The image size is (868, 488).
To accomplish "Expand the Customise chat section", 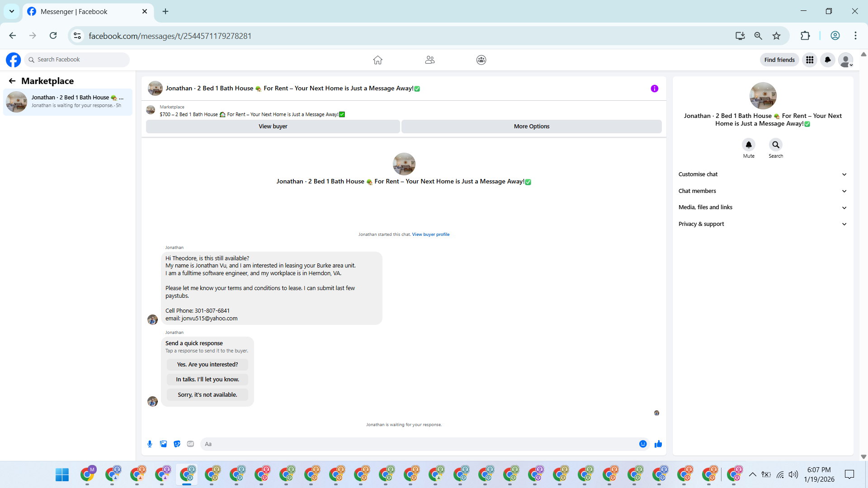I will tap(762, 174).
